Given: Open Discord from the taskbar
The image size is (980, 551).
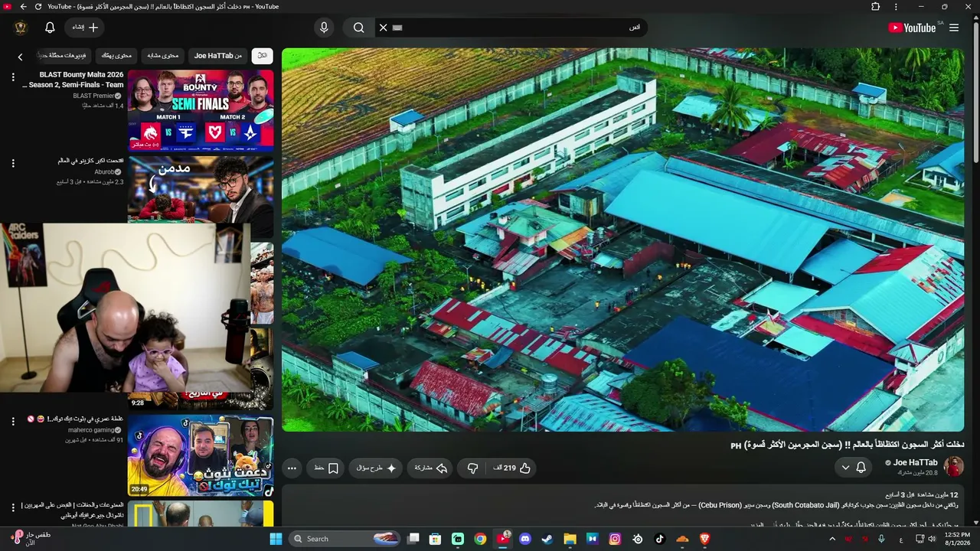Looking at the screenshot, I should coord(525,539).
